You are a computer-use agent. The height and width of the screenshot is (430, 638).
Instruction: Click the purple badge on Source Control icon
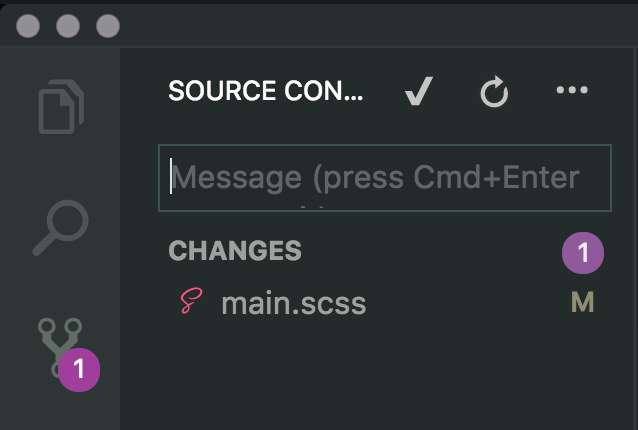click(x=79, y=369)
